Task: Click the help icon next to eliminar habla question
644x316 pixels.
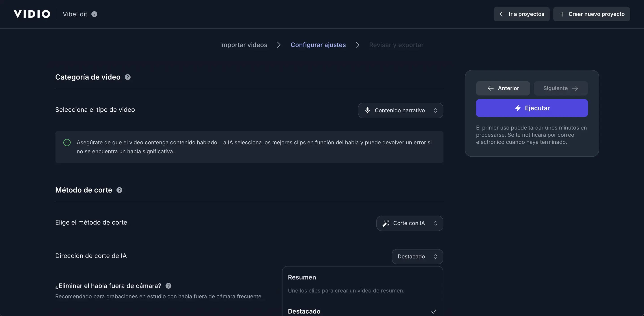Action: (168, 286)
